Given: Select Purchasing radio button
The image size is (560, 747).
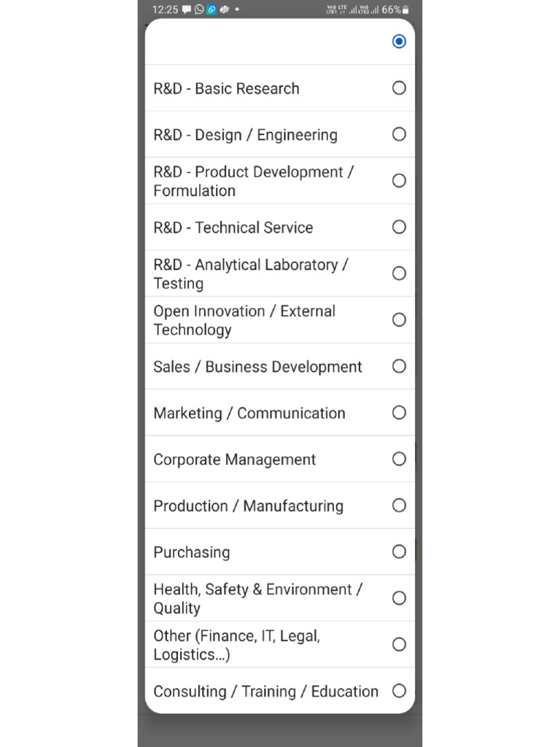Looking at the screenshot, I should tap(399, 551).
